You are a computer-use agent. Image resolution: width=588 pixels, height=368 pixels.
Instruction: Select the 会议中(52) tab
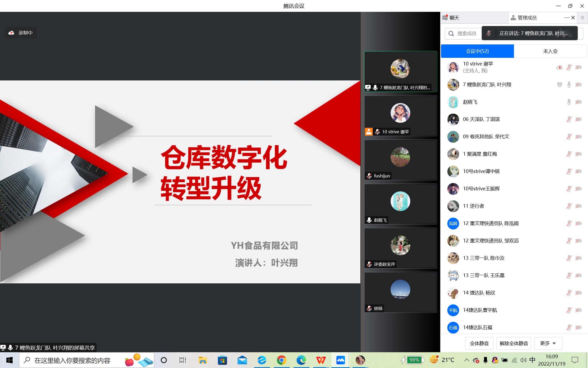(x=477, y=51)
